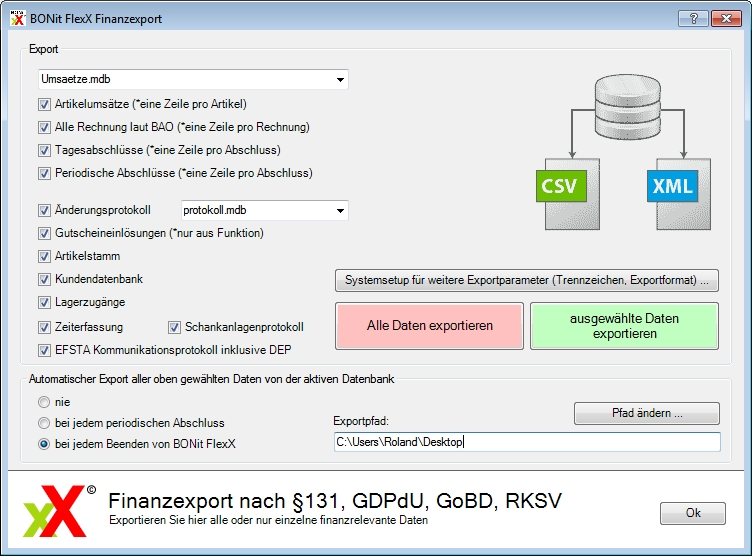
Task: Click Alle Daten exportieren button
Action: click(x=429, y=326)
